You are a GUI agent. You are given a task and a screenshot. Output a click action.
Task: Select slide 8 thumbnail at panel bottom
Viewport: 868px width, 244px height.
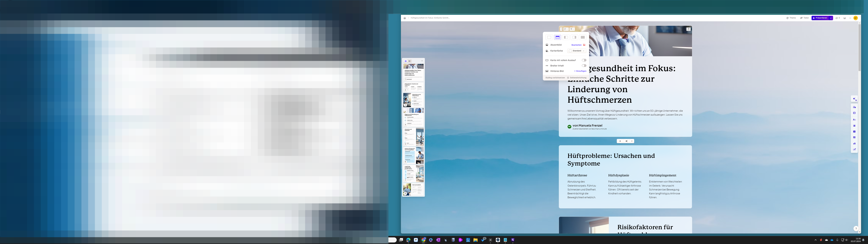tap(413, 189)
